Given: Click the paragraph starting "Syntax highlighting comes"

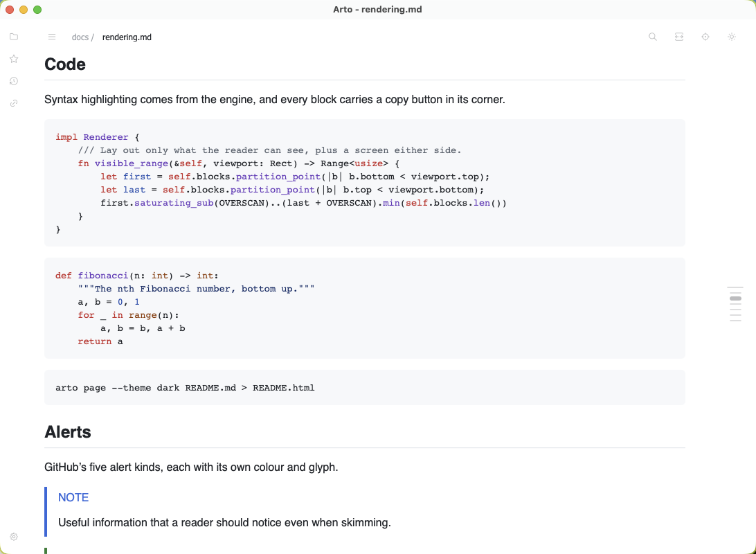Looking at the screenshot, I should (275, 99).
